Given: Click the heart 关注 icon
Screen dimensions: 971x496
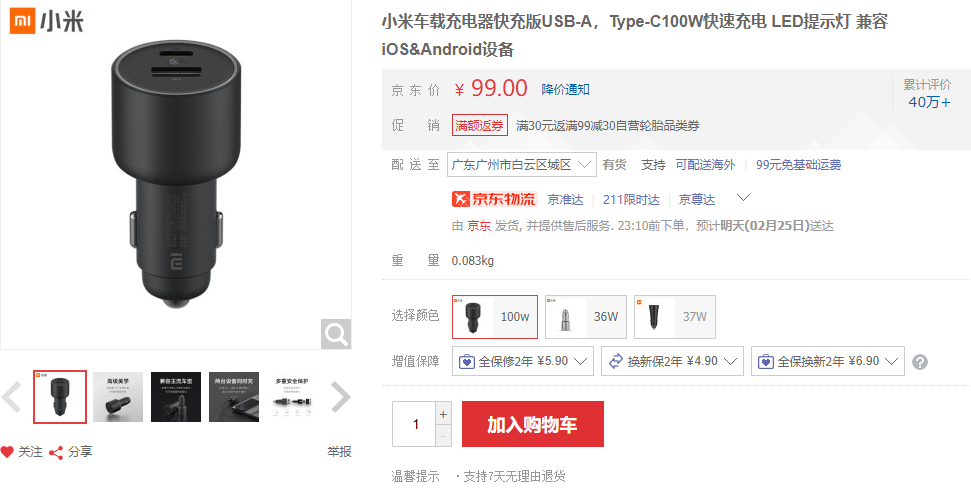Looking at the screenshot, I should pos(7,452).
